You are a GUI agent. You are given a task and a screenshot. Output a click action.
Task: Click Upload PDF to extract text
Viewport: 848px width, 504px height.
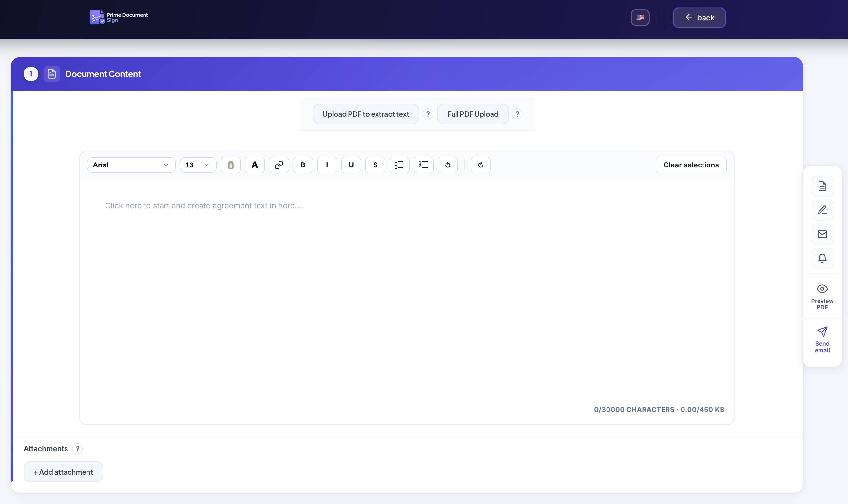366,114
